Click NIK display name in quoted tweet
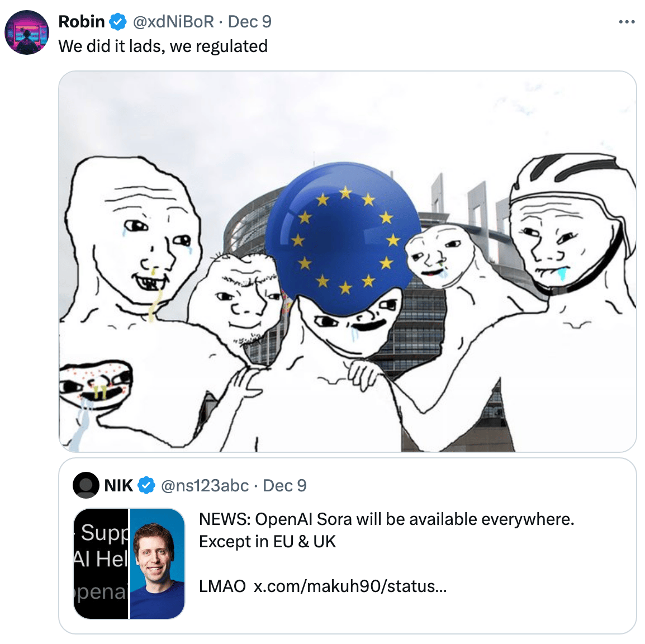This screenshot has width=645, height=644. coord(118,486)
